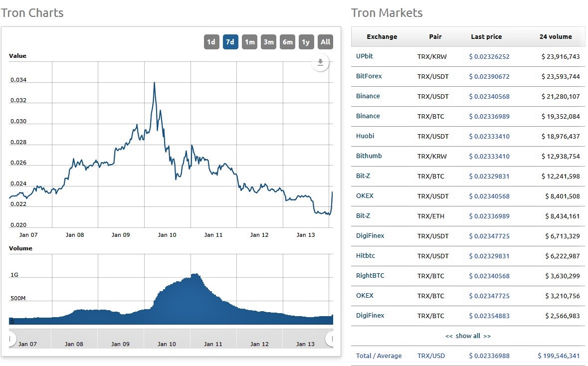Expand markets list with show all
Image resolution: width=588 pixels, height=366 pixels.
pos(468,336)
